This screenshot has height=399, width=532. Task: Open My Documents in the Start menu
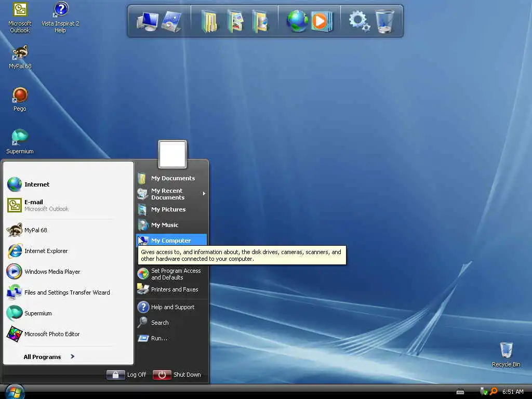pyautogui.click(x=171, y=178)
